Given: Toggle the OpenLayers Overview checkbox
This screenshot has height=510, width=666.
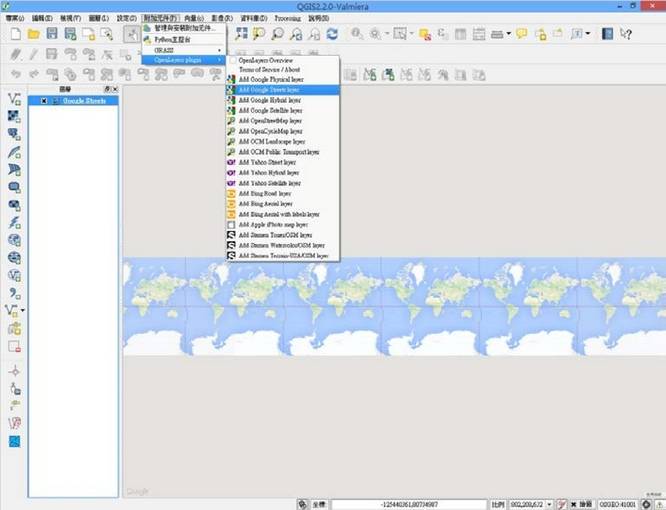Looking at the screenshot, I should click(x=233, y=60).
